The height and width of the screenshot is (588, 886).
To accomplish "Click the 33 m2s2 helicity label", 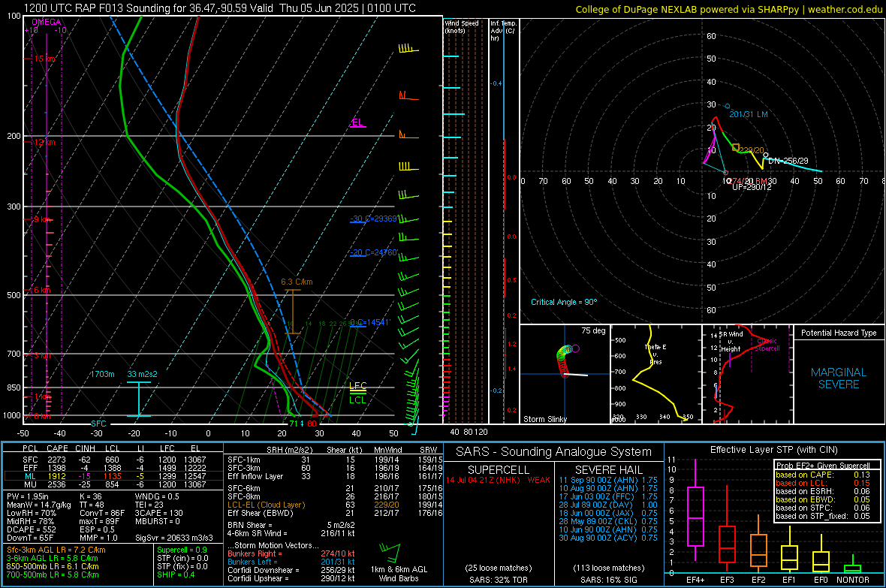I will [143, 374].
